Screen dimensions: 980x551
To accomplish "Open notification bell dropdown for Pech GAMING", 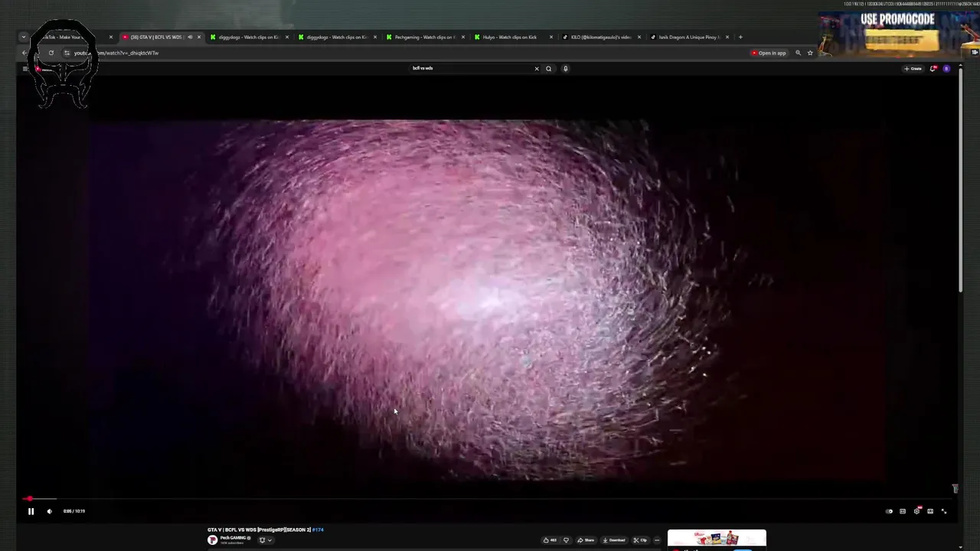I will click(x=265, y=540).
